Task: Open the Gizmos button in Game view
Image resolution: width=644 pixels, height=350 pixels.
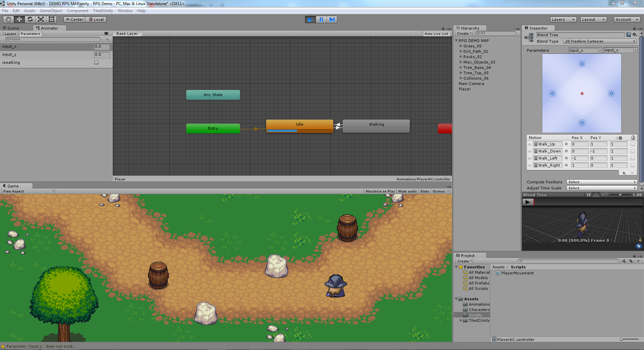Action: coord(441,191)
